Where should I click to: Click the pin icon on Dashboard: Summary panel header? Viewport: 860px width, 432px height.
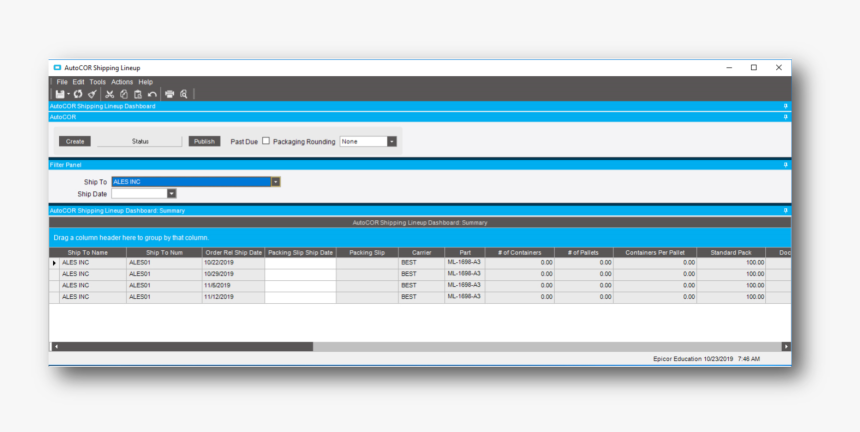click(785, 211)
